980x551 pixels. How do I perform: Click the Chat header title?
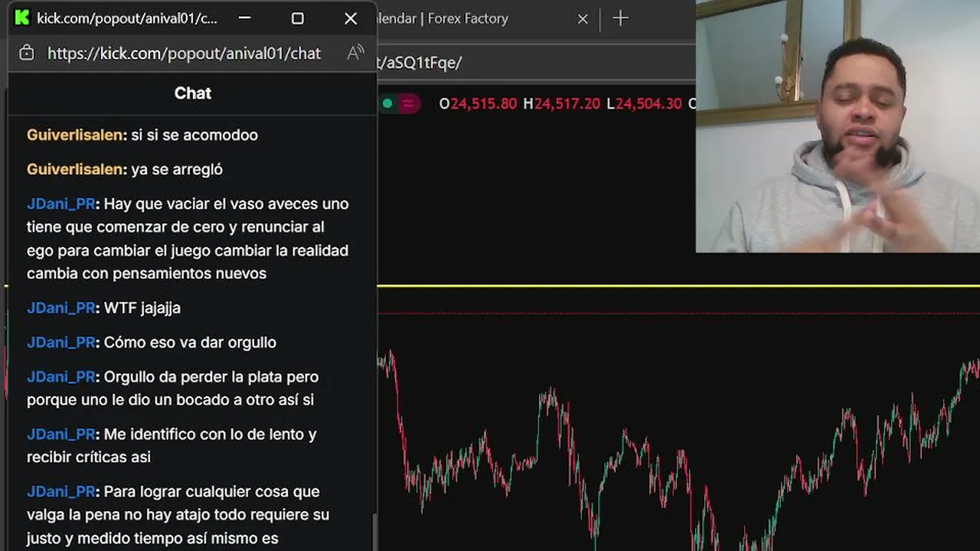tap(193, 93)
